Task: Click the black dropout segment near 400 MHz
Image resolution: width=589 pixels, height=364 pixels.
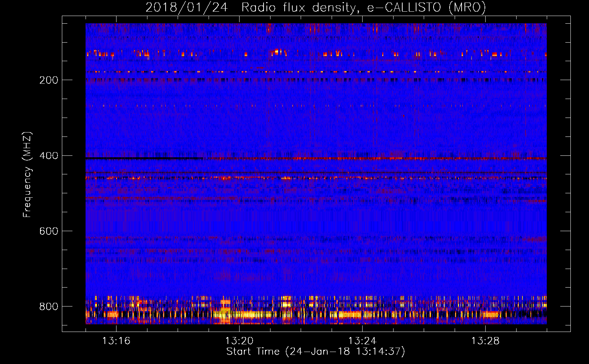Action: pyautogui.click(x=144, y=158)
